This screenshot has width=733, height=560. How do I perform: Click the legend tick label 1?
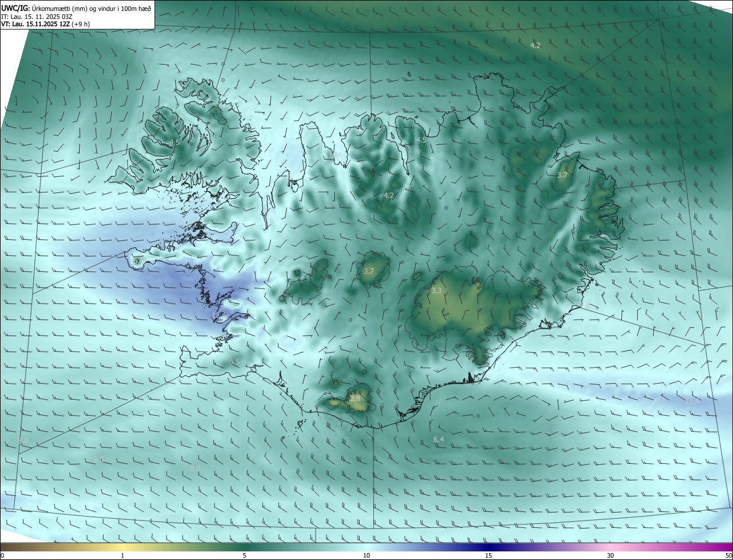pyautogui.click(x=123, y=555)
